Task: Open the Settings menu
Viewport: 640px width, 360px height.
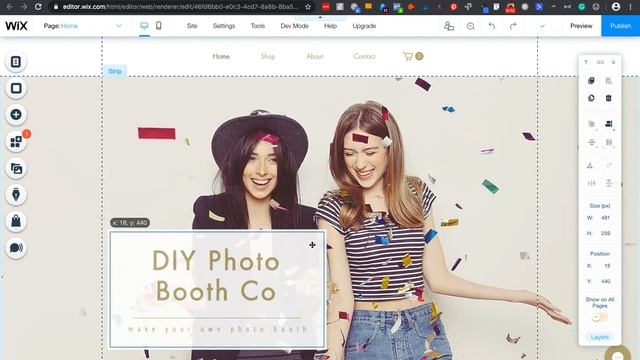Action: pyautogui.click(x=224, y=26)
